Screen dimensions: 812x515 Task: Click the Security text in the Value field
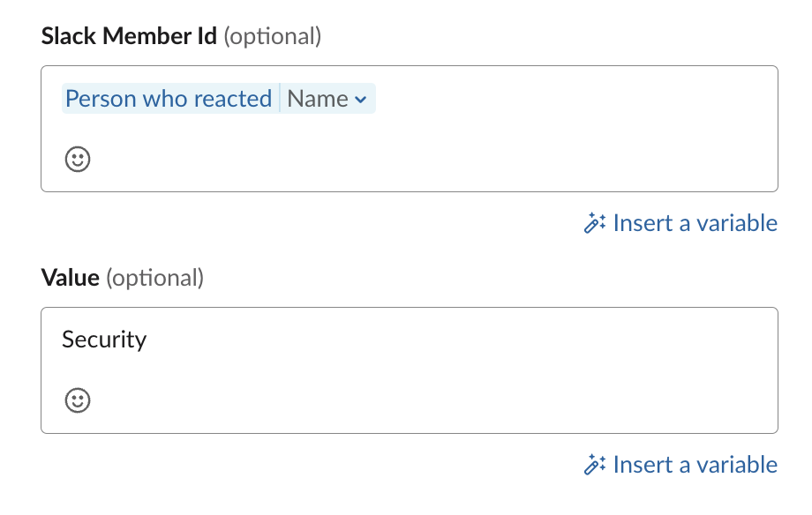103,340
